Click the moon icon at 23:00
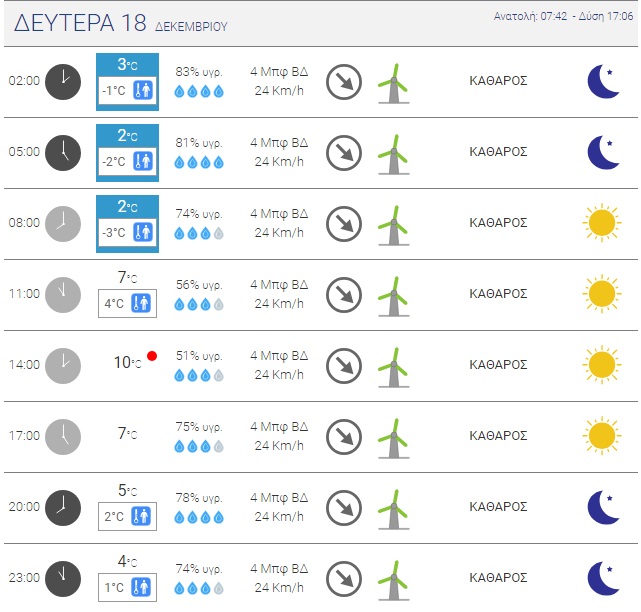Image resolution: width=641 pixels, height=612 pixels. click(x=602, y=577)
